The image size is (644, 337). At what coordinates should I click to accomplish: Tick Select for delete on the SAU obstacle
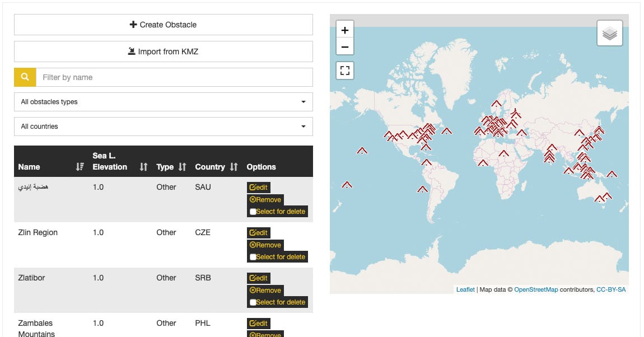click(x=253, y=211)
